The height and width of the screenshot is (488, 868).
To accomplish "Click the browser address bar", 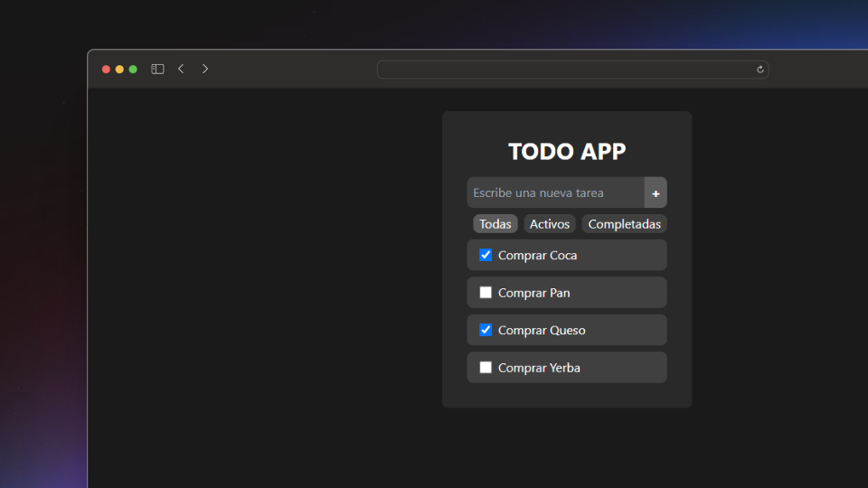I will click(572, 70).
